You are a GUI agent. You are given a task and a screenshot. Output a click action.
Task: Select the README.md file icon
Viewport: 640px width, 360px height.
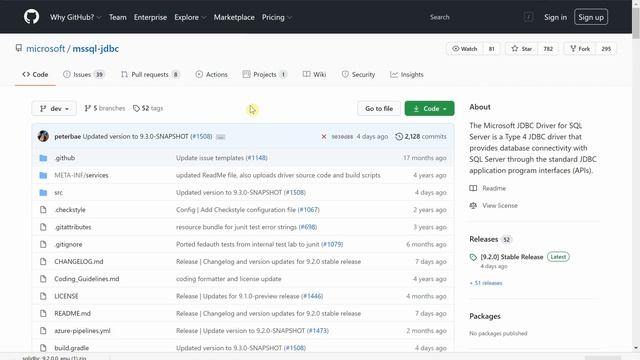(43, 313)
